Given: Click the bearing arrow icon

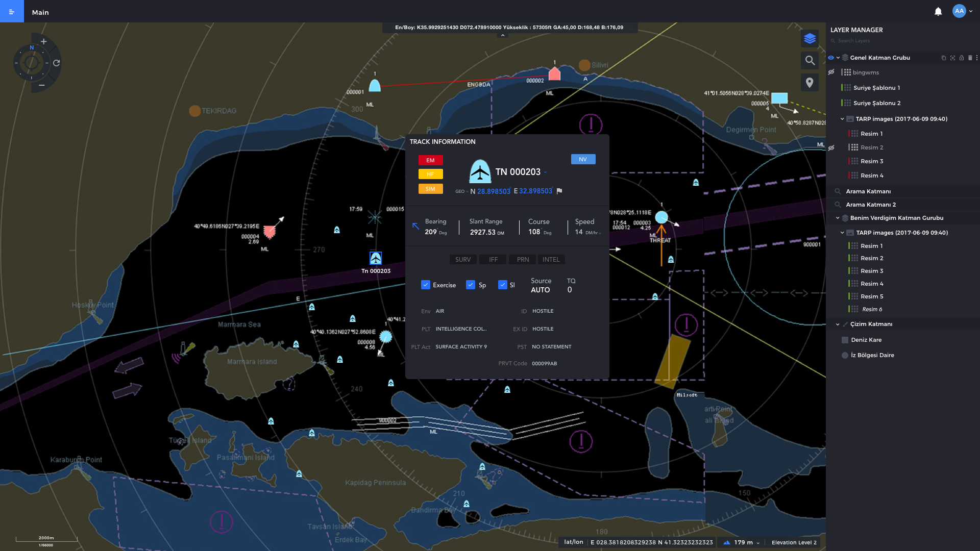Looking at the screenshot, I should (x=415, y=226).
